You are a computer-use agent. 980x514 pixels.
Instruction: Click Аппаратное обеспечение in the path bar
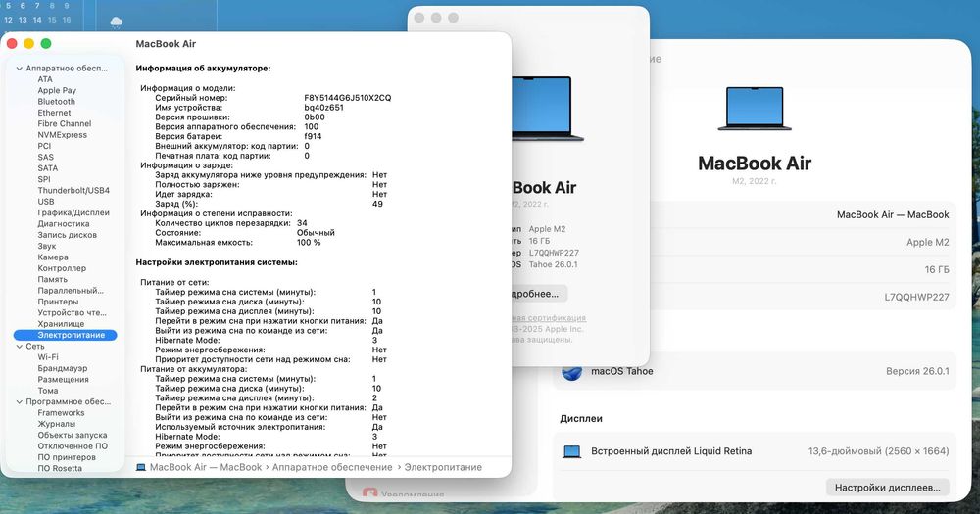pos(332,468)
